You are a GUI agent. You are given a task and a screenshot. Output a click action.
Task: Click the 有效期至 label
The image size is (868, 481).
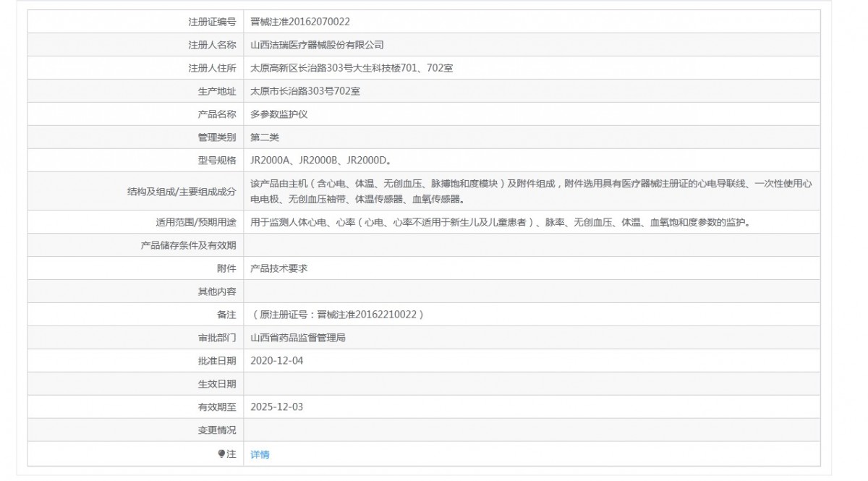click(217, 406)
